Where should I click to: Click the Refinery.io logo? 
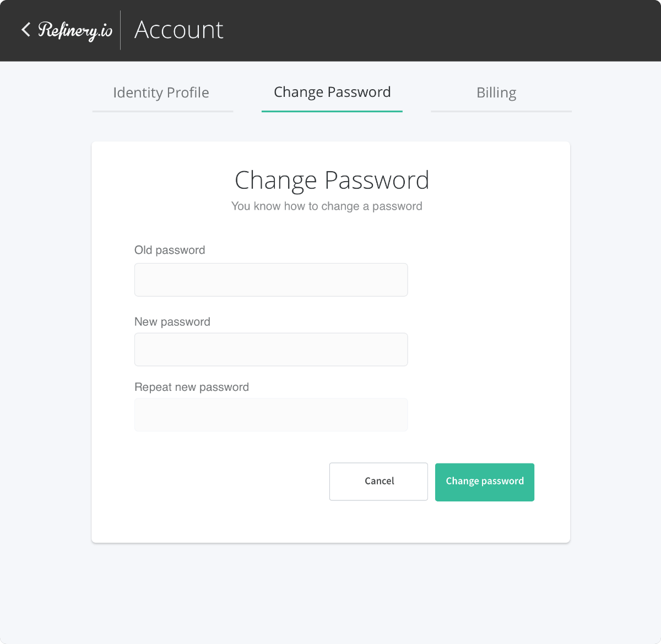75,30
